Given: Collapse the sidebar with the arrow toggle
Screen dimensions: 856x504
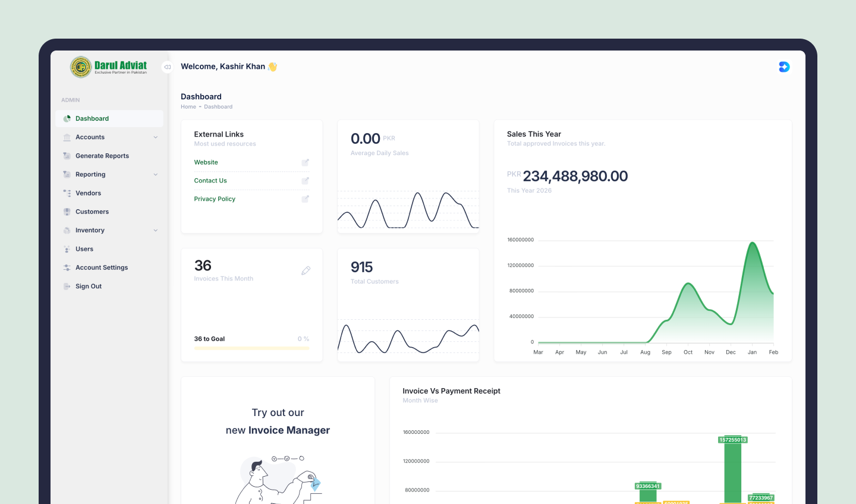Looking at the screenshot, I should (x=168, y=67).
